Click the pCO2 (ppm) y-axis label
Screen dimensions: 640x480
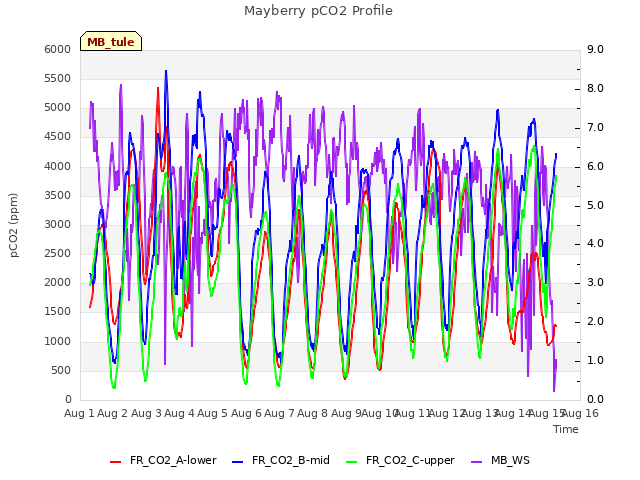tap(14, 225)
